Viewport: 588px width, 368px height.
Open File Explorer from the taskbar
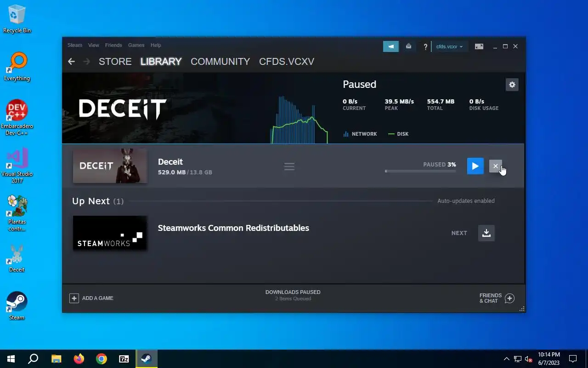coord(56,359)
